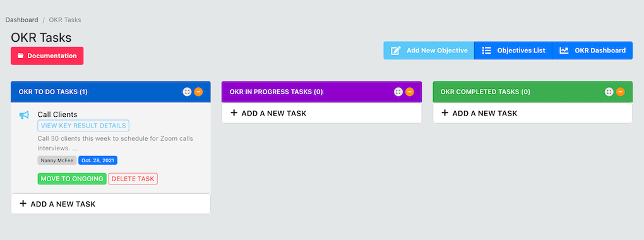Click the edit pencil icon on Add New Objective
This screenshot has width=644, height=240.
coord(395,51)
